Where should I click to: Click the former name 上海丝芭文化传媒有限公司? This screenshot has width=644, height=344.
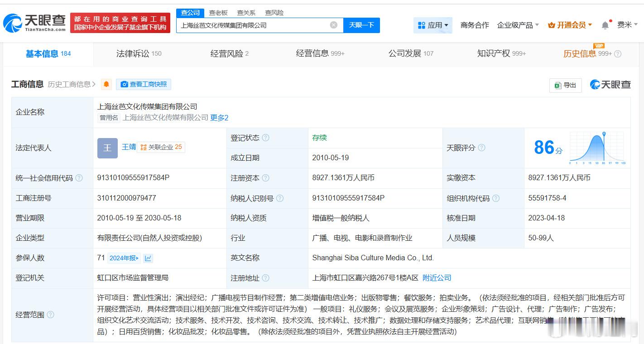[166, 118]
